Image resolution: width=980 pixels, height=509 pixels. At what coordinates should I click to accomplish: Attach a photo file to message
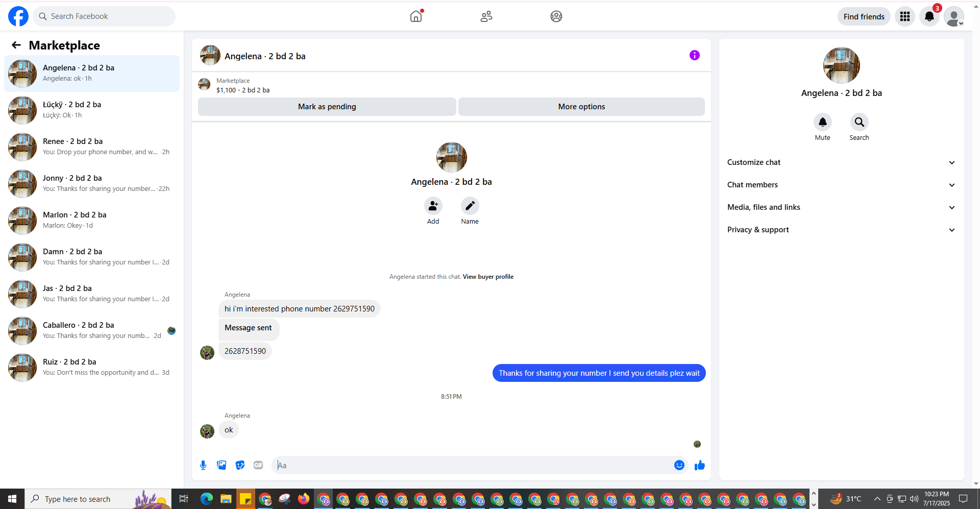(x=222, y=465)
